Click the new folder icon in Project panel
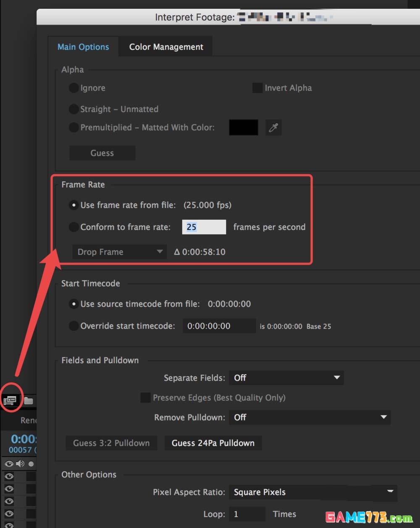This screenshot has height=528, width=420. [28, 401]
